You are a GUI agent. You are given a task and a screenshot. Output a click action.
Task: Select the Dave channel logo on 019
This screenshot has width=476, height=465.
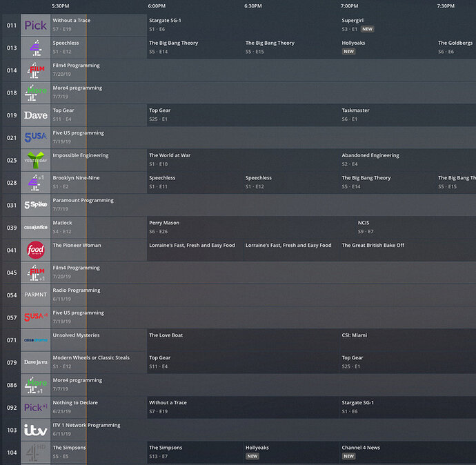pos(35,115)
